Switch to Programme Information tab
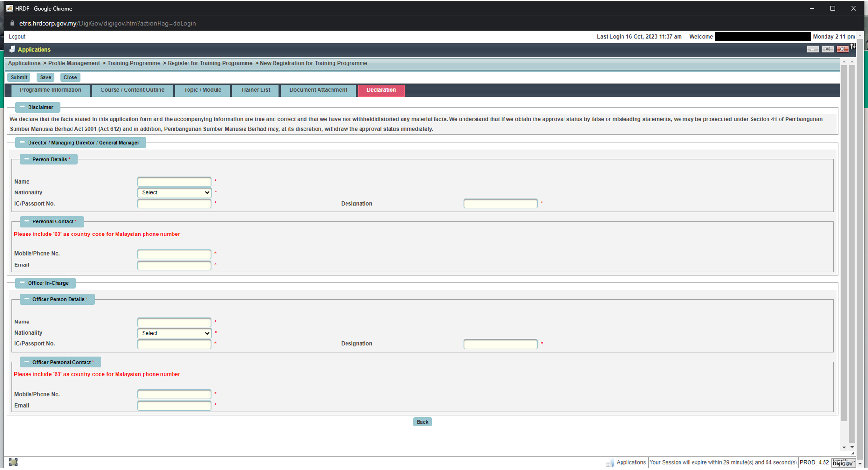Image resolution: width=868 pixels, height=470 pixels. click(51, 90)
